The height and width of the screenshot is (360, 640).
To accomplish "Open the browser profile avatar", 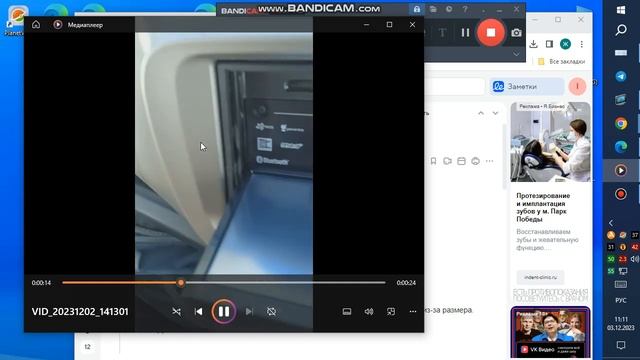I will [x=565, y=44].
